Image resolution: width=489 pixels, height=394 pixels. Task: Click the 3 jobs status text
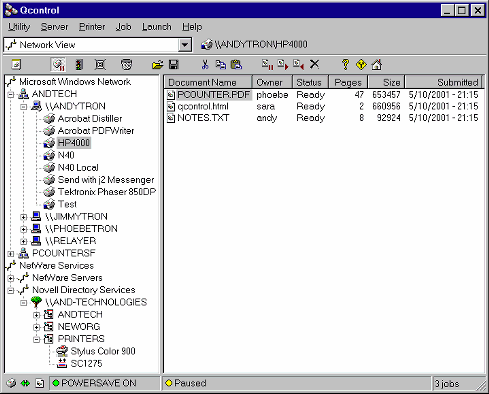point(447,384)
